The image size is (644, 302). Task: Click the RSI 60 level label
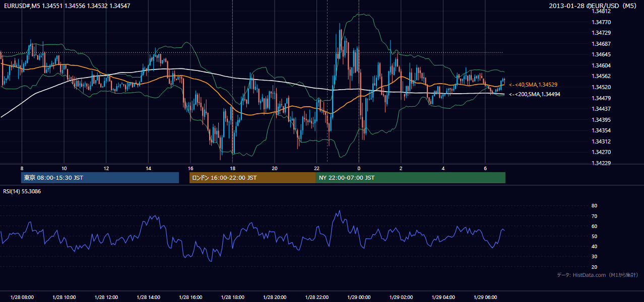[594, 226]
